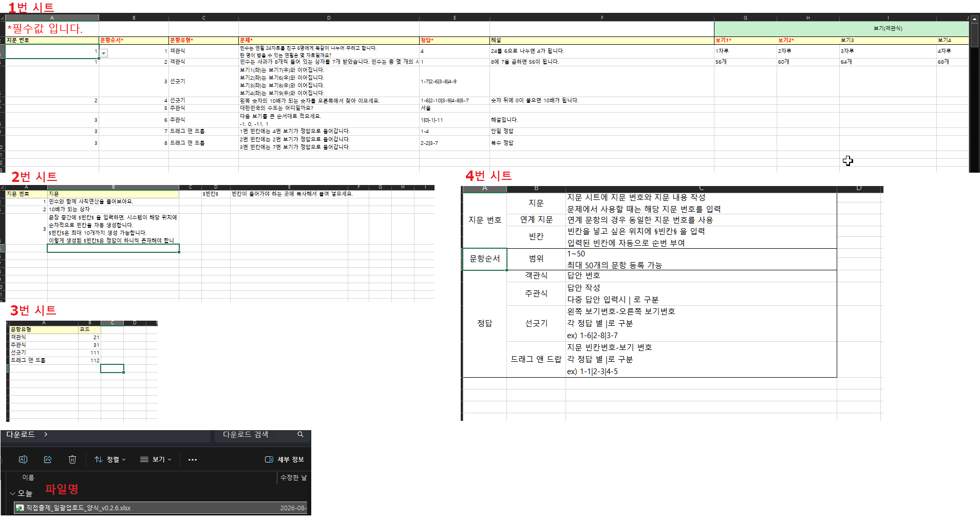Click the cell containing 68개

tap(953, 62)
